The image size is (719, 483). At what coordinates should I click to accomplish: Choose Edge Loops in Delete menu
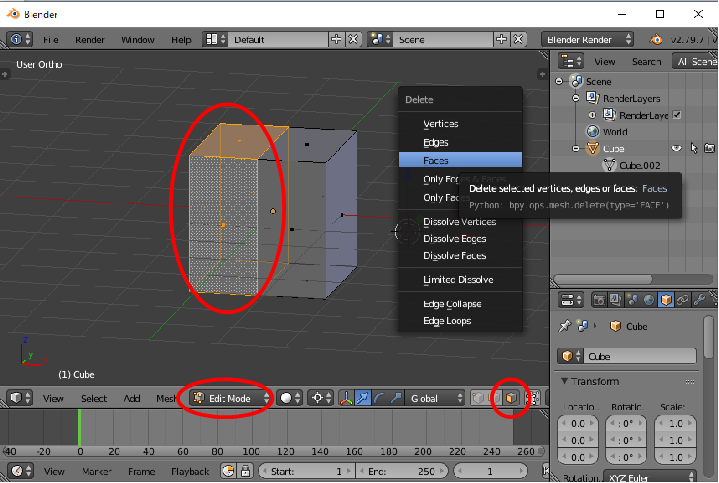(x=460, y=321)
